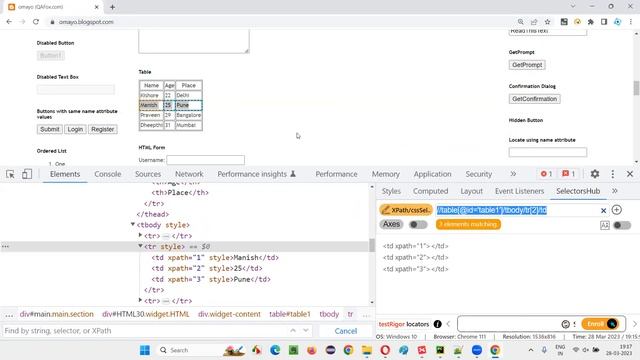Open Microsoft Edge from the taskbar
640x360 pixels.
click(x=275, y=350)
